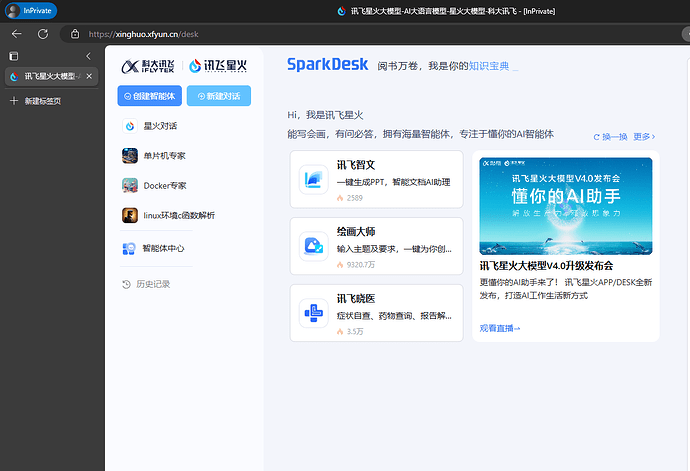This screenshot has width=690, height=471.
Task: Open the 单片机专家 agent chat
Action: [164, 156]
